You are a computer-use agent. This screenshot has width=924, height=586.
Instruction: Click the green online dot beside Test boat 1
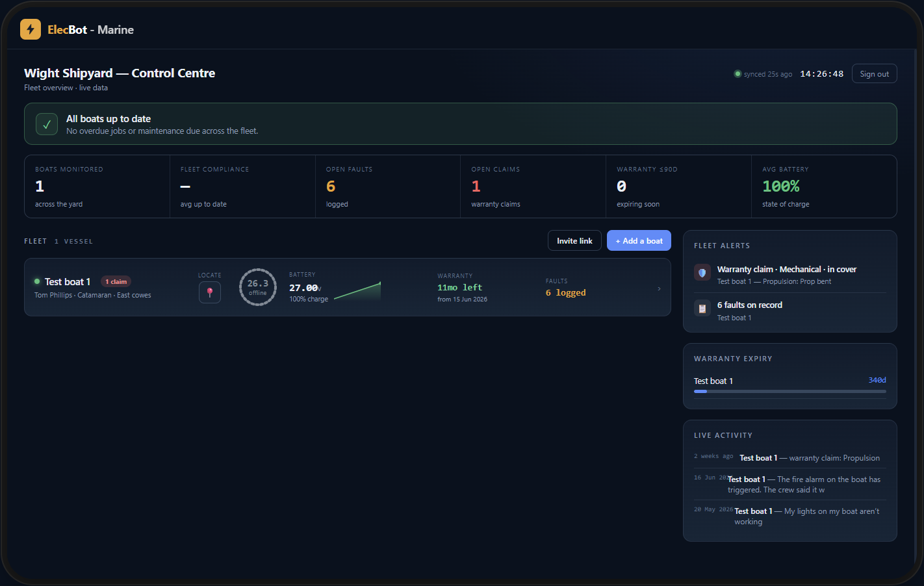pyautogui.click(x=37, y=281)
